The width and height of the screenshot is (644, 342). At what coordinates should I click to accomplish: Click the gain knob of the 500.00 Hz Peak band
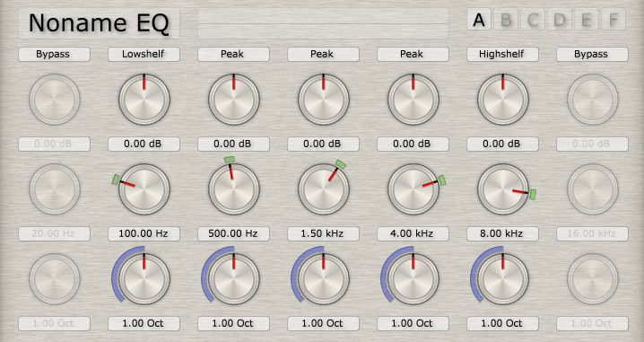point(234,99)
